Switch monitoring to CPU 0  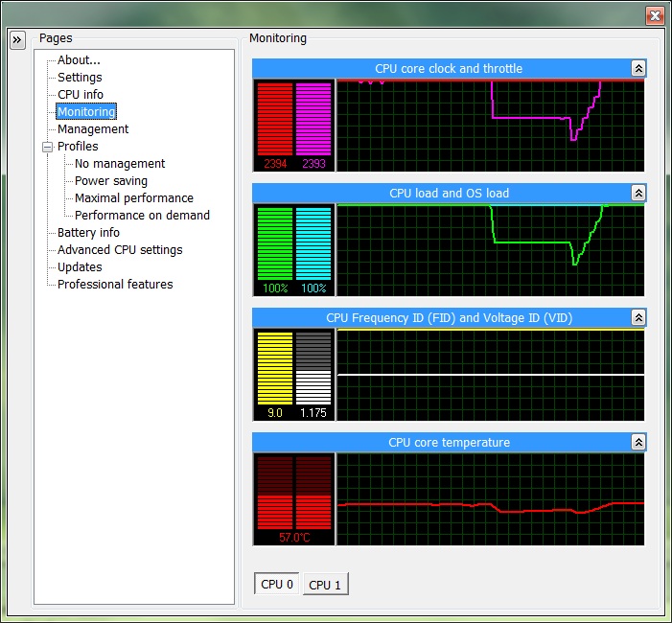[x=276, y=584]
